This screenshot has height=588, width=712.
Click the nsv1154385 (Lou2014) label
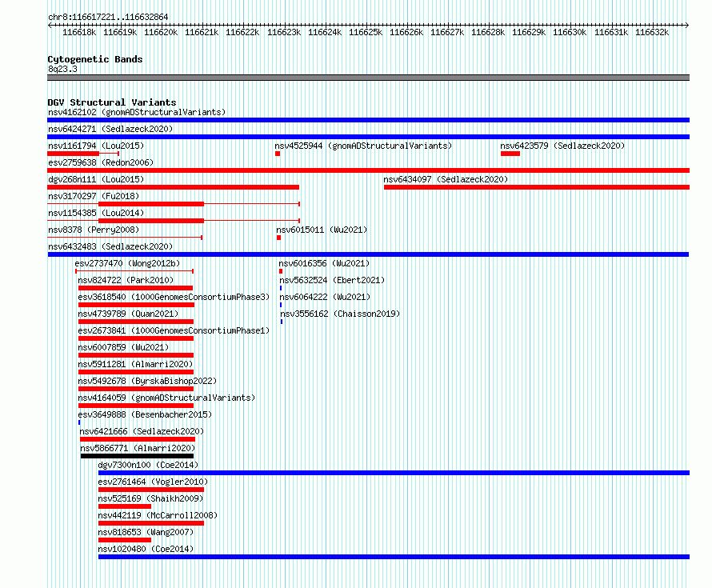[96, 213]
